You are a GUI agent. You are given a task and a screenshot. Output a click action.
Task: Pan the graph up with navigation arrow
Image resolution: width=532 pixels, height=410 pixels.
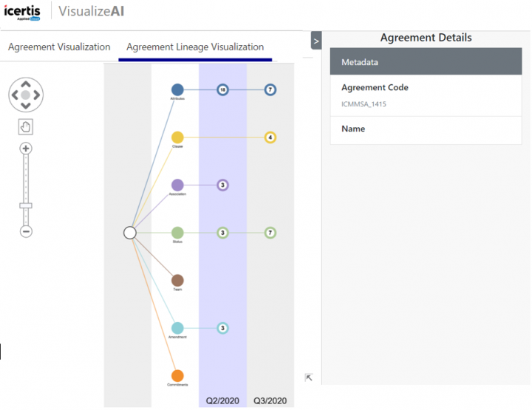[x=26, y=83]
